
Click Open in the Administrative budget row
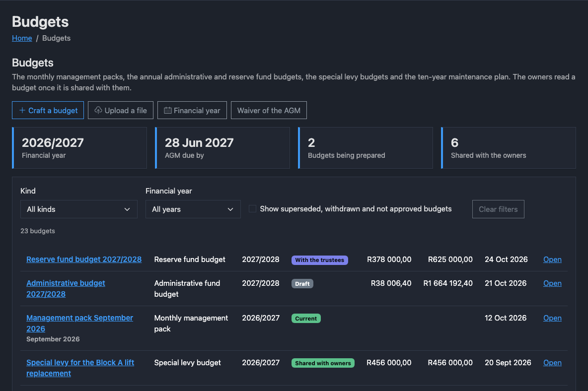[552, 283]
